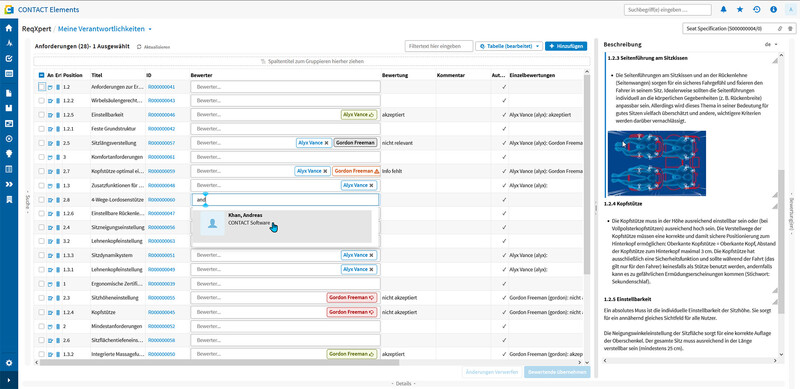Viewport: 800px width, 389px height.
Task: Sort by the Bewerter column header
Action: (x=202, y=75)
